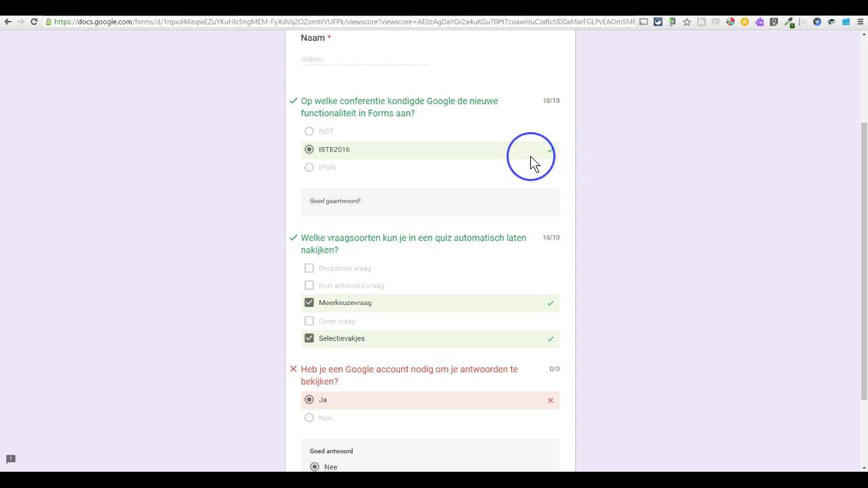Image resolution: width=868 pixels, height=488 pixels.
Task: Open the graduation cap extension icon
Action: tap(831, 22)
